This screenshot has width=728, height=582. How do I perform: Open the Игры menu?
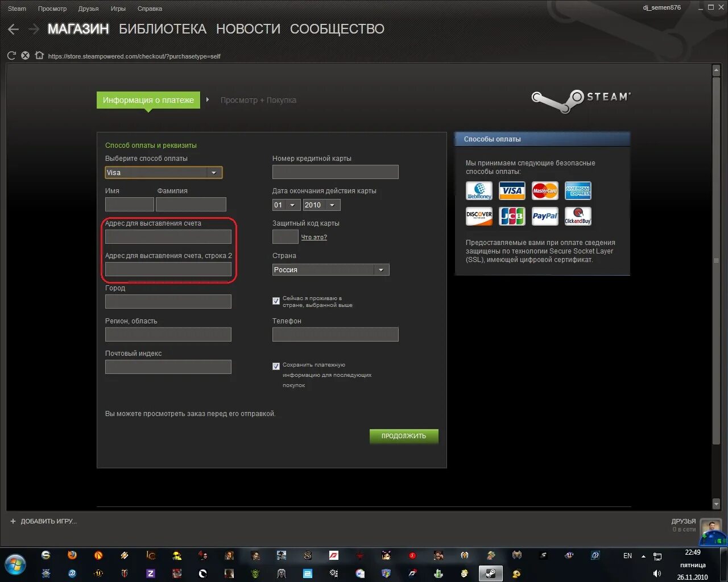(x=118, y=9)
